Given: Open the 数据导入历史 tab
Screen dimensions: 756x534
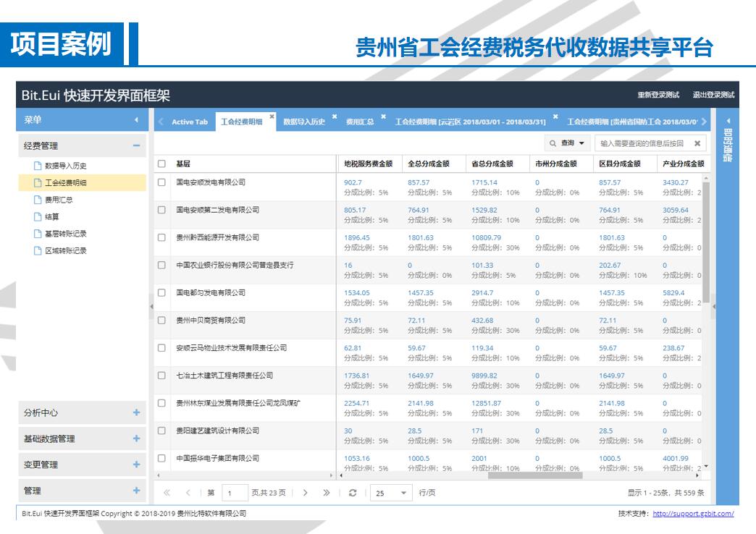Looking at the screenshot, I should (304, 122).
